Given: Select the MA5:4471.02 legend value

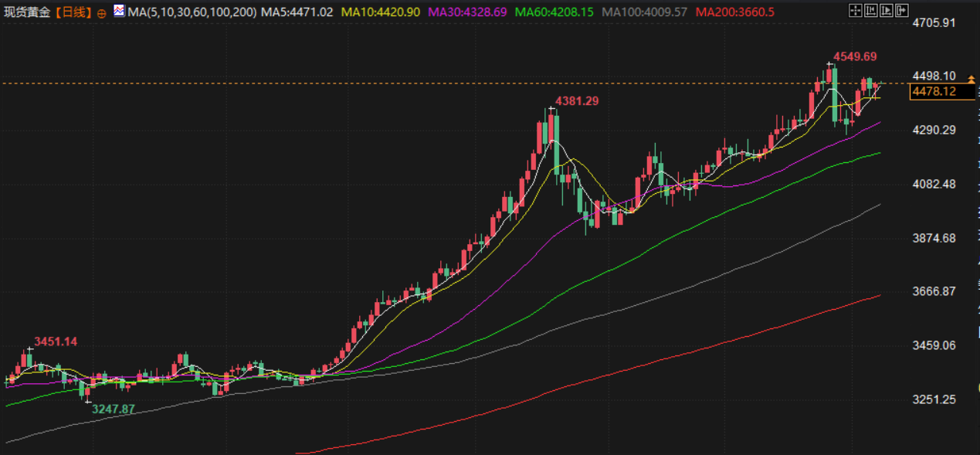Looking at the screenshot, I should coord(297,12).
